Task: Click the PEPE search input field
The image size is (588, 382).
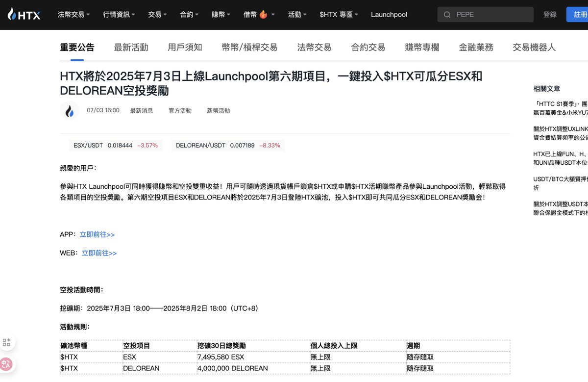Action: (490, 15)
